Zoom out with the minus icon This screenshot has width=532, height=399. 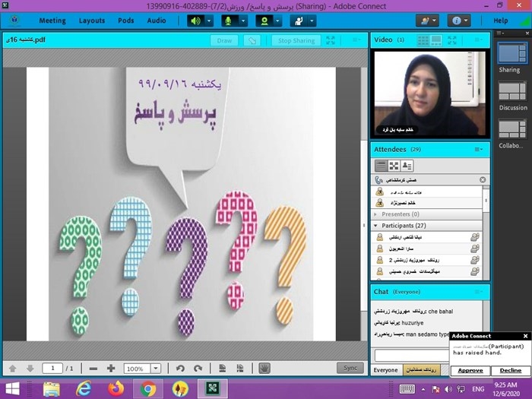pyautogui.click(x=93, y=369)
